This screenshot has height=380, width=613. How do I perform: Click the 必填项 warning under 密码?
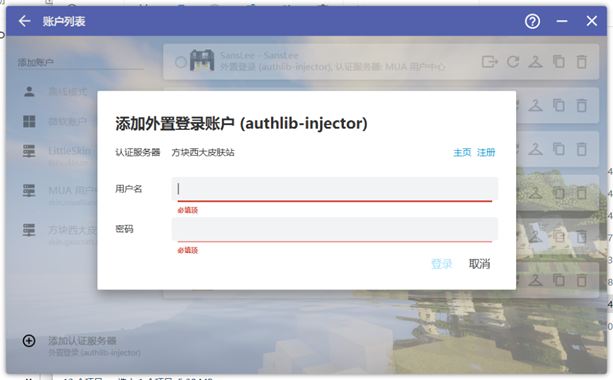[x=188, y=250]
